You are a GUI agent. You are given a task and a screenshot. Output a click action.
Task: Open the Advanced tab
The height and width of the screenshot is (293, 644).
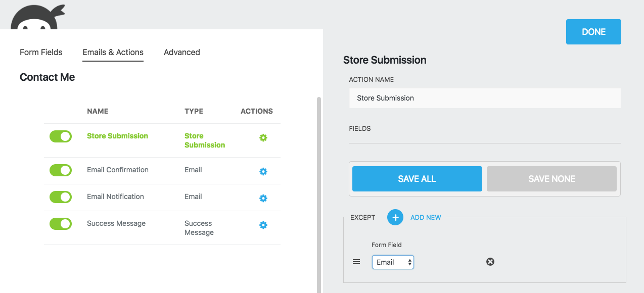coord(181,52)
